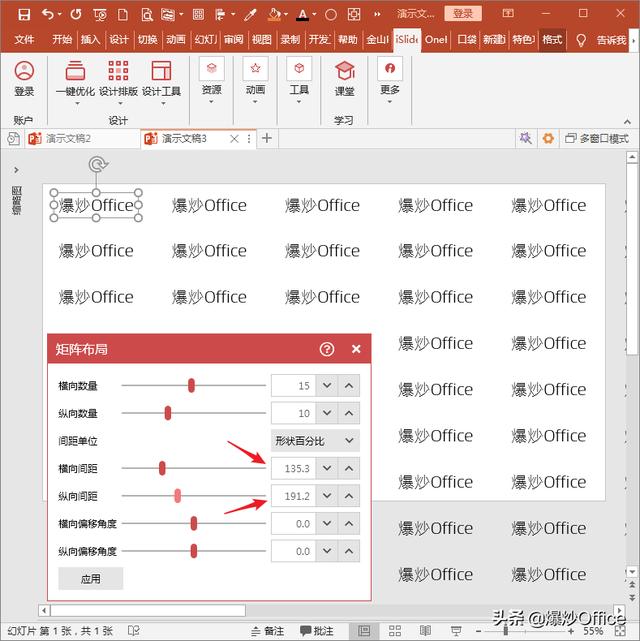Start slideshow from status bar icon
Image resolution: width=640 pixels, height=641 pixels.
(456, 631)
